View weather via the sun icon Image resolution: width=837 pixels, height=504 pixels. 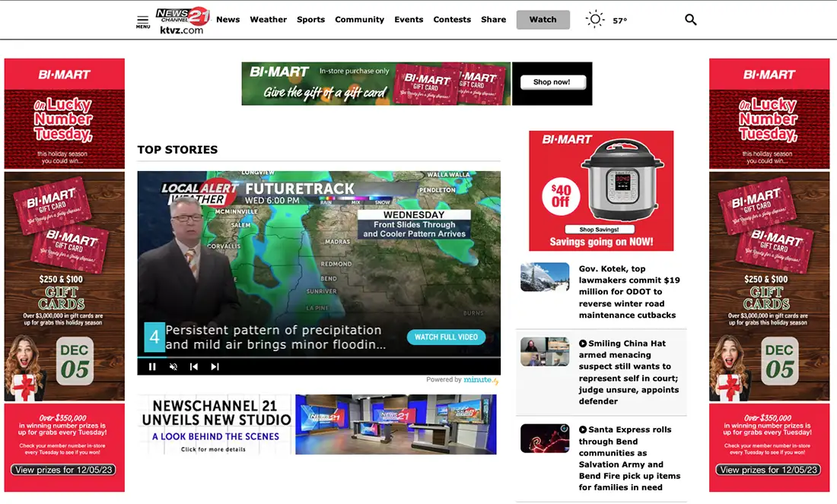click(595, 19)
